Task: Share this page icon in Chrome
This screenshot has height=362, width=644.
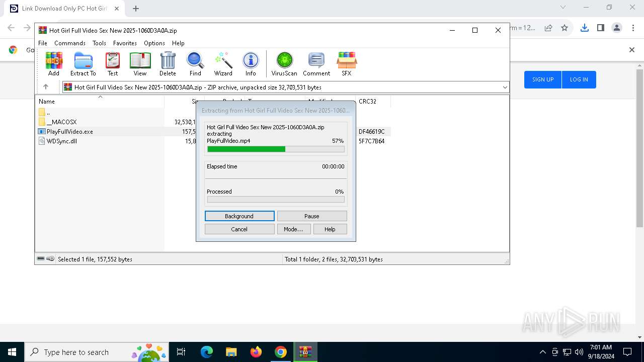Action: (x=548, y=28)
